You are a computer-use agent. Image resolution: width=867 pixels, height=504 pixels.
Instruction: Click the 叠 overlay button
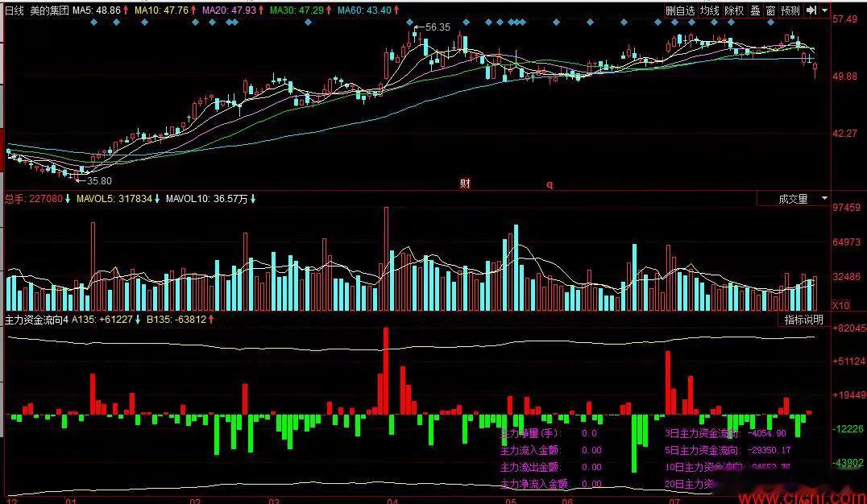[755, 10]
